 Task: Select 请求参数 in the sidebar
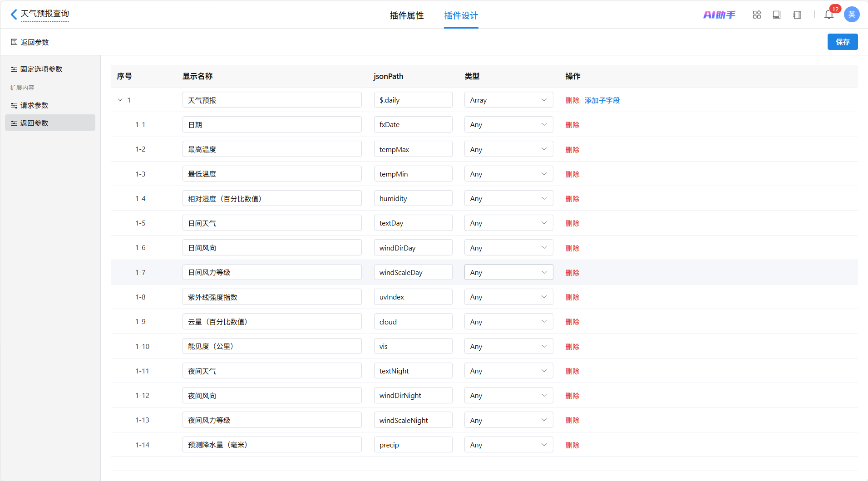(35, 105)
